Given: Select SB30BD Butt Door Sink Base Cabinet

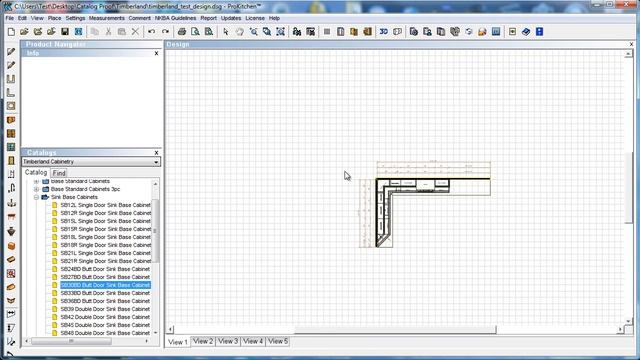Looking at the screenshot, I should (105, 285).
